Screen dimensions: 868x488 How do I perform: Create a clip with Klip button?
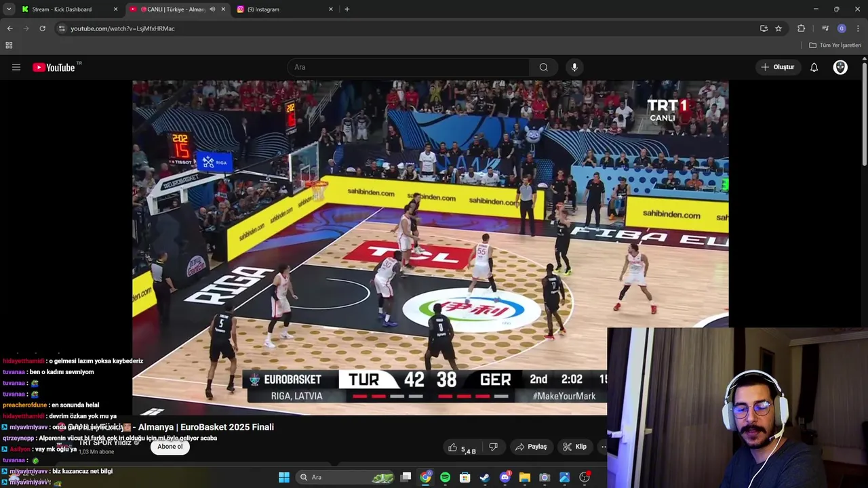coord(574,447)
